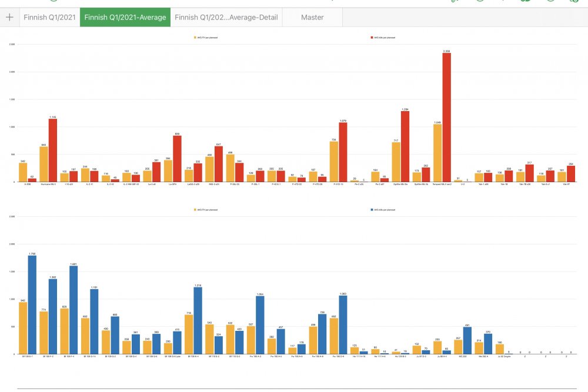Click the red Hurricane bar labeled 1,145

point(53,150)
